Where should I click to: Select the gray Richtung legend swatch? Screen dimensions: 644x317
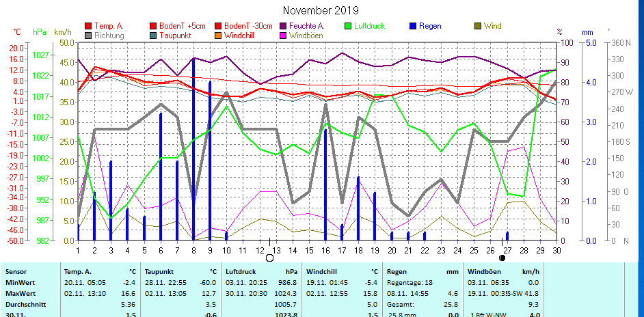(x=88, y=36)
